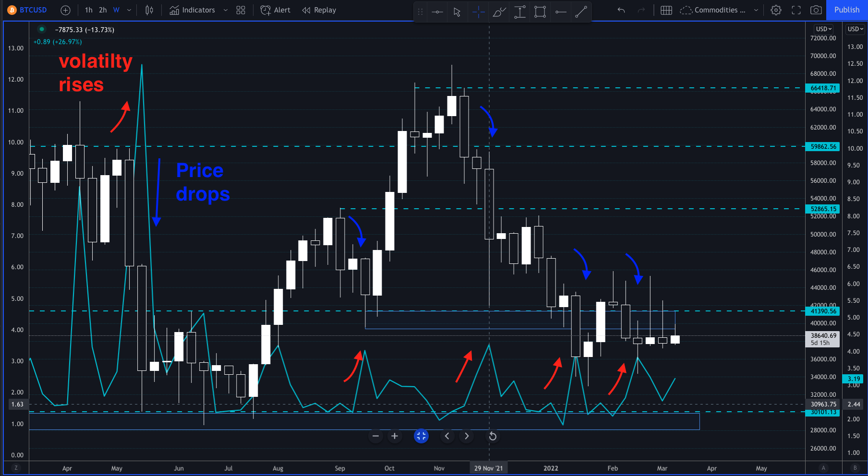
Task: Take a chart snapshot with camera icon
Action: (816, 10)
